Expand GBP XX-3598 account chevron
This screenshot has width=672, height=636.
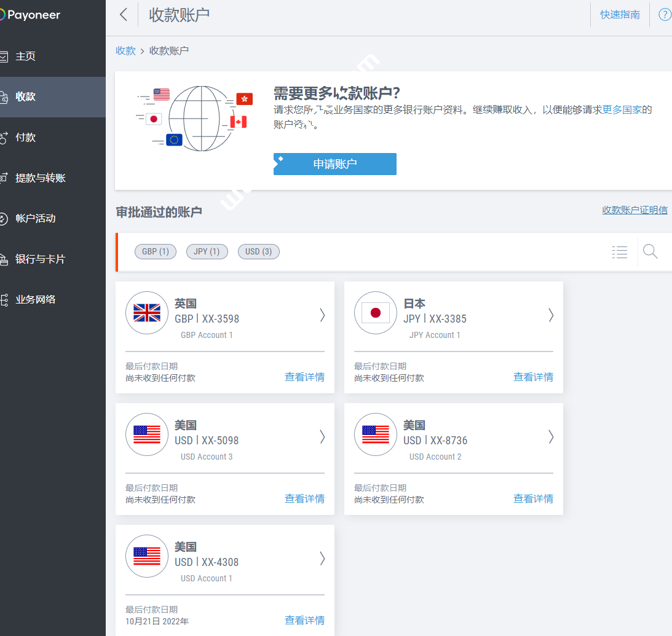(322, 315)
